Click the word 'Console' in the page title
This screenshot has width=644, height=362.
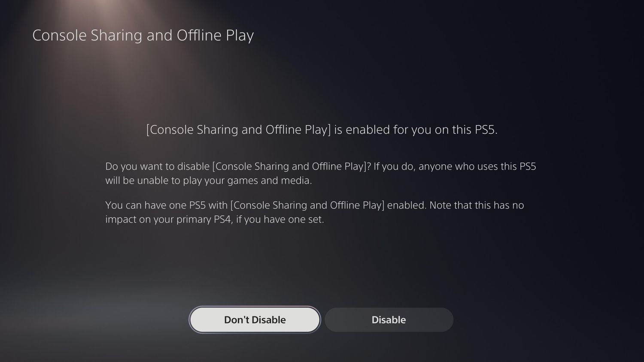tap(60, 35)
